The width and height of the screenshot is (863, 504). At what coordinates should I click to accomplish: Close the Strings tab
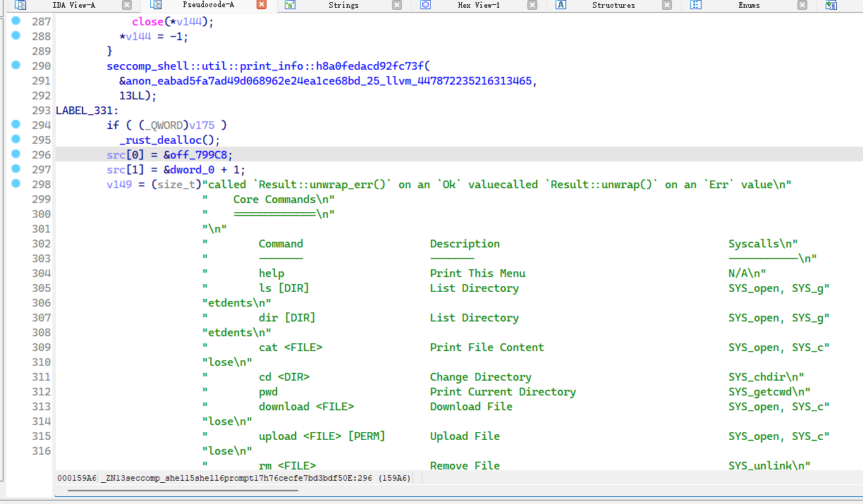[x=397, y=5]
